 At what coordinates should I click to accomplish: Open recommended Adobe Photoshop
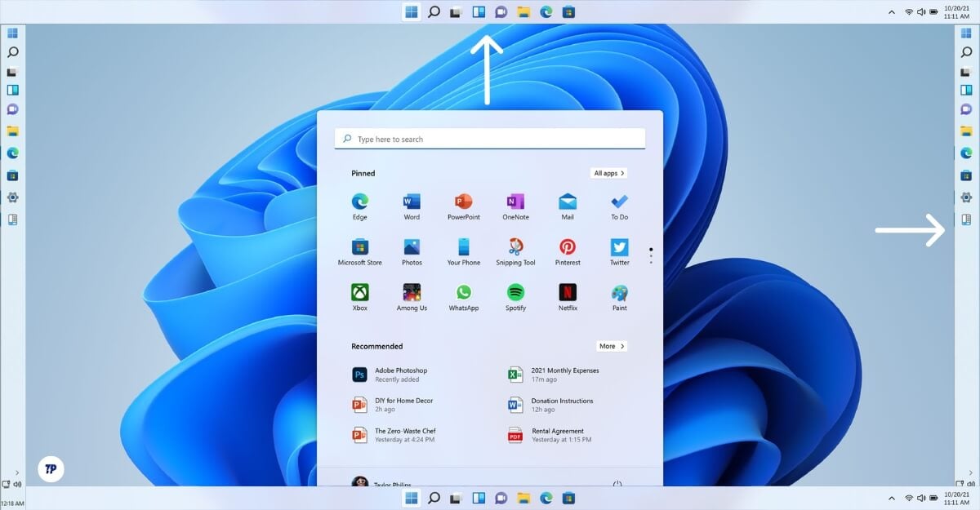click(390, 375)
